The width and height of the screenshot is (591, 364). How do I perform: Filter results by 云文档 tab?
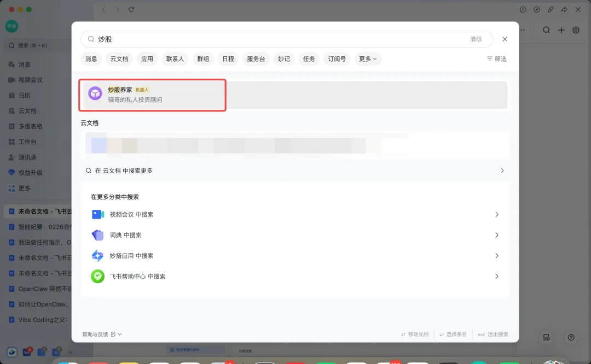coord(119,58)
